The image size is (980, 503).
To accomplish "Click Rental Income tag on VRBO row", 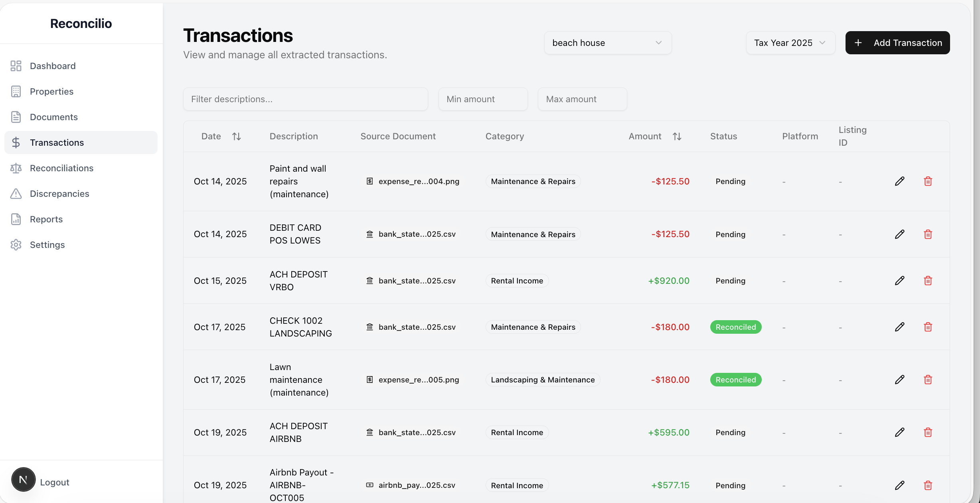I will pyautogui.click(x=517, y=281).
